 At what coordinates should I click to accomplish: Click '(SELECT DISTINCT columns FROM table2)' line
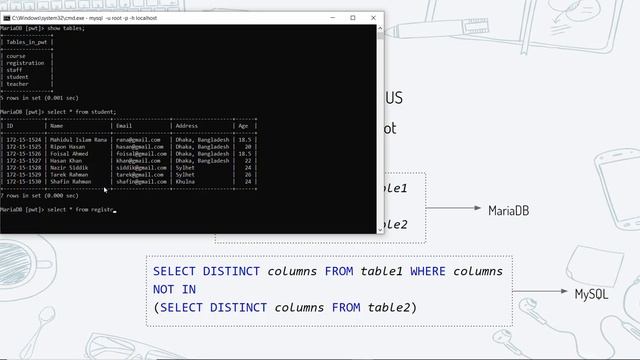pos(285,307)
